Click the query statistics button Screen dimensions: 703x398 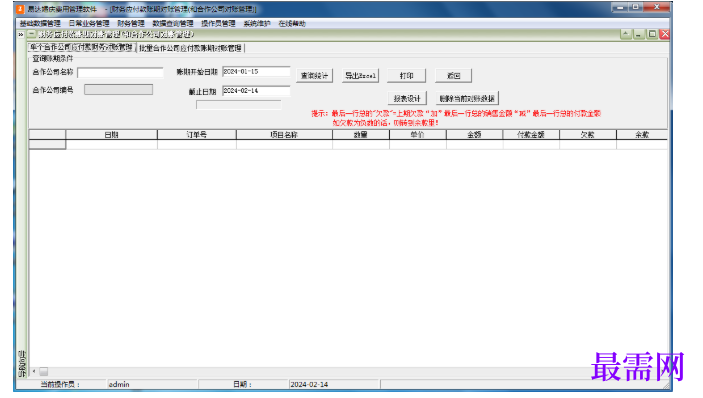314,76
